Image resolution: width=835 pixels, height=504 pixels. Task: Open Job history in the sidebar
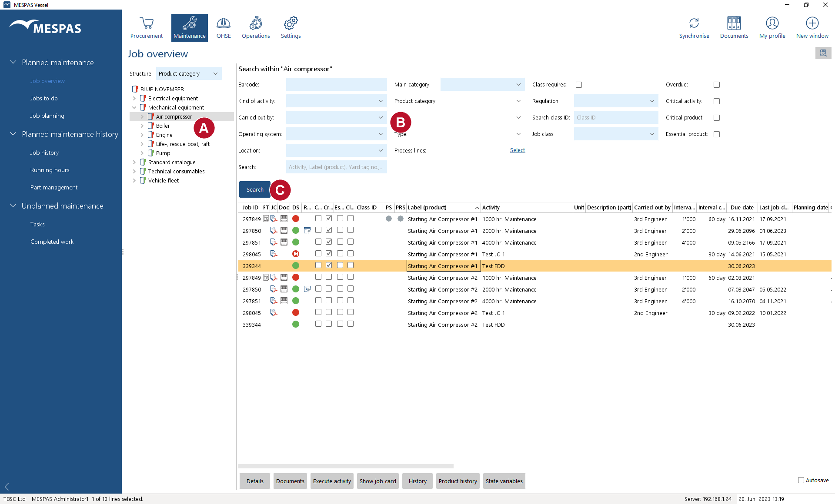coord(44,153)
